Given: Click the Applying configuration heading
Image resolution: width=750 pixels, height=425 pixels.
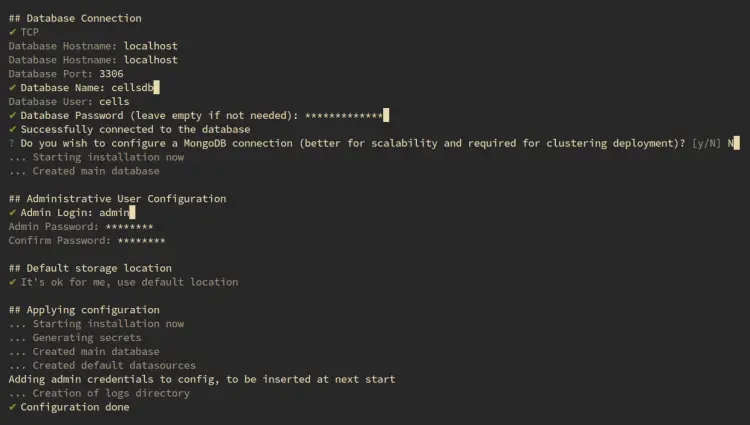Looking at the screenshot, I should pos(84,310).
